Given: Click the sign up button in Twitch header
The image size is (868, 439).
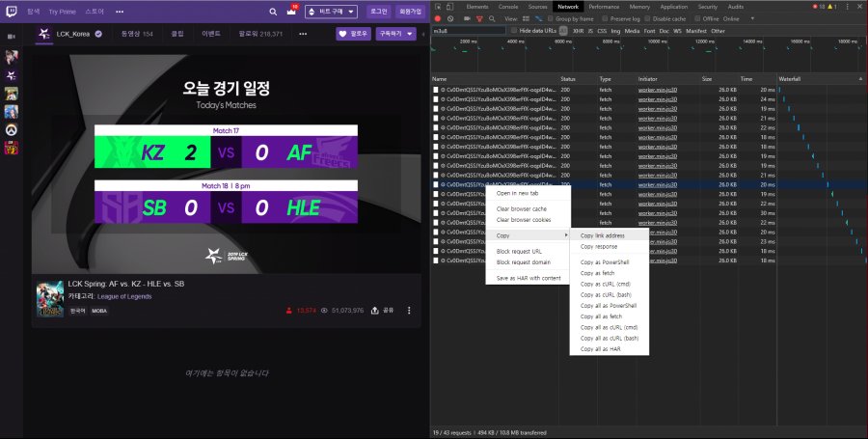Looking at the screenshot, I should point(410,12).
